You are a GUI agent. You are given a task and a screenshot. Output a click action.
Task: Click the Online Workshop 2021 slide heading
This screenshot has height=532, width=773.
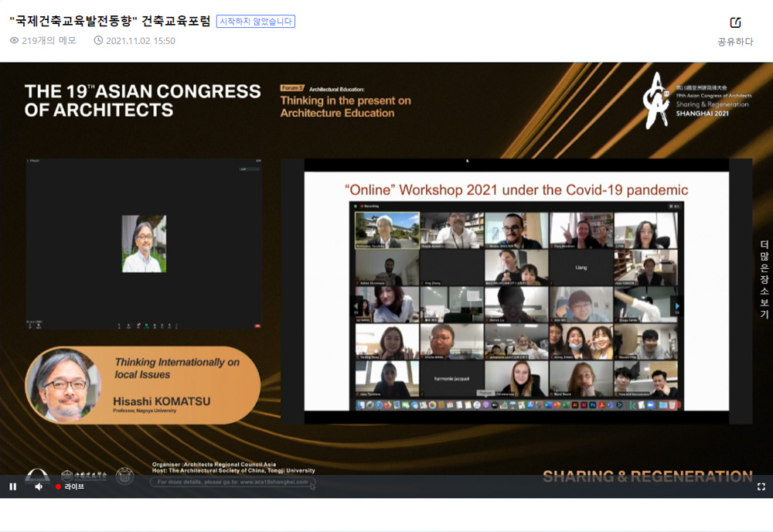point(516,189)
